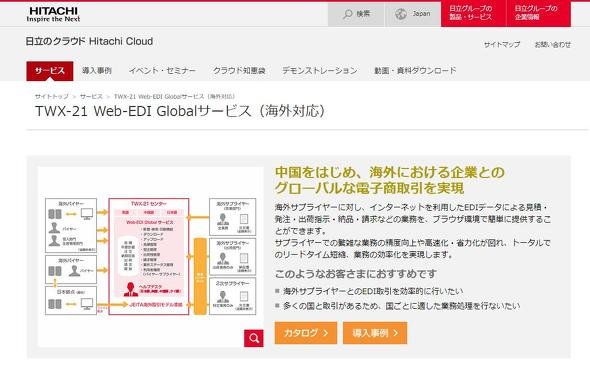Click the arrow chevron on 導入事例 orange button
The image size is (590, 373).
(x=396, y=333)
